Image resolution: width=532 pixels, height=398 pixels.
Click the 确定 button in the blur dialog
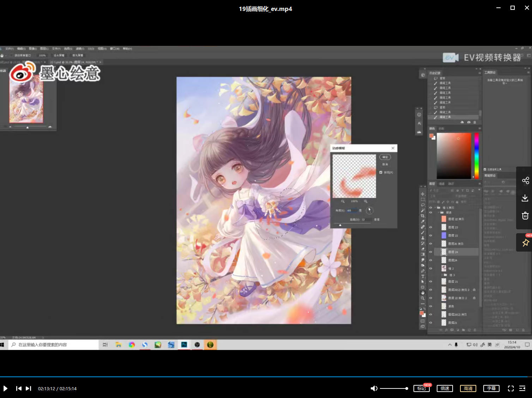(385, 157)
